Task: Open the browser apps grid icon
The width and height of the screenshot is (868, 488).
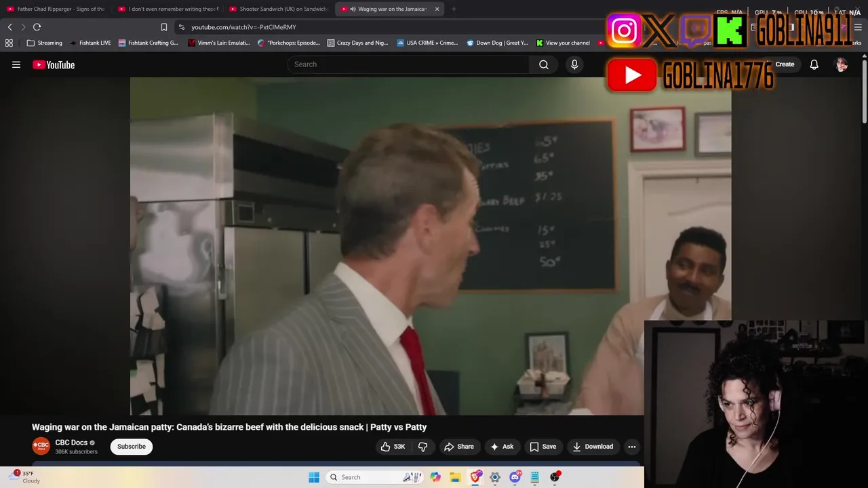Action: tap(9, 43)
